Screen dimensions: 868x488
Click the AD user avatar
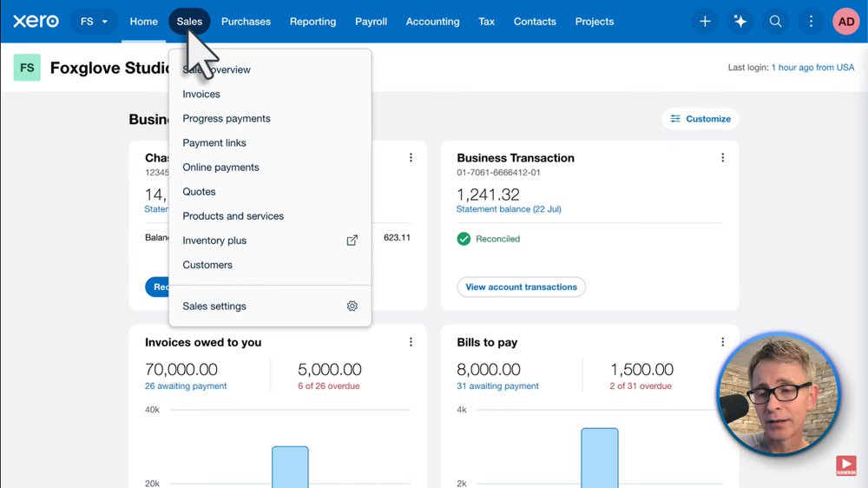pos(846,22)
